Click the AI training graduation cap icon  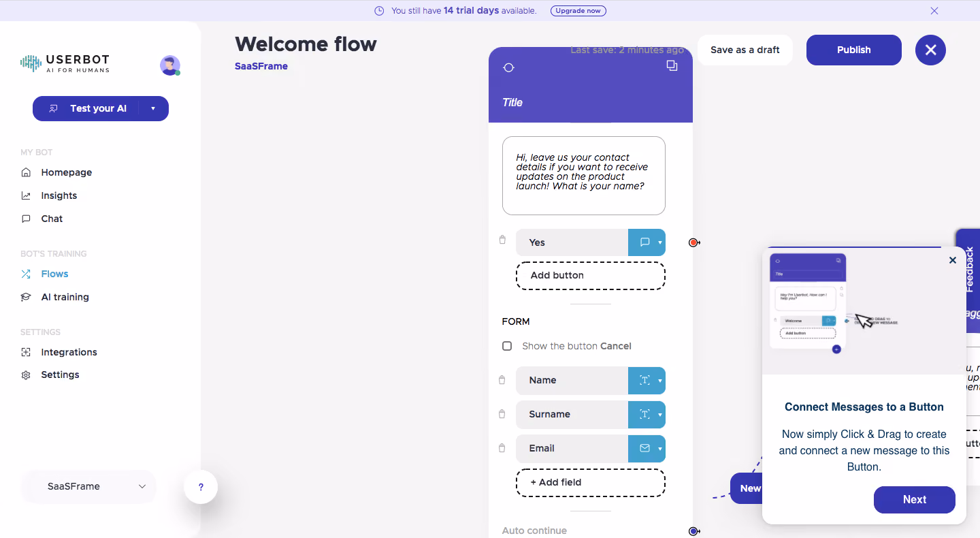(26, 297)
